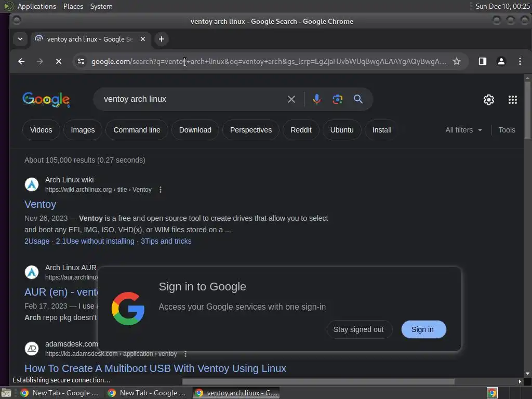Click the forward navigation arrow
Image resolution: width=532 pixels, height=399 pixels.
pos(39,61)
